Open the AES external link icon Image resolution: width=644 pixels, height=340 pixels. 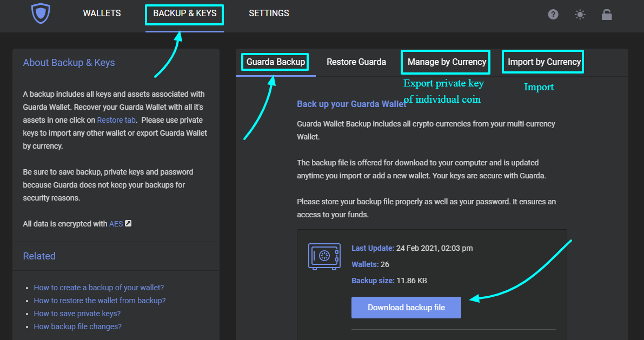pos(128,223)
